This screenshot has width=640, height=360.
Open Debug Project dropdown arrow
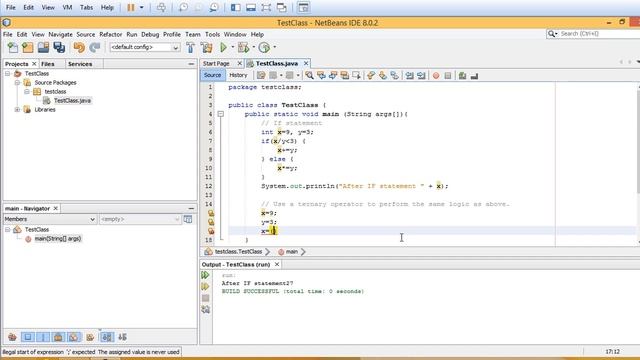tap(253, 47)
